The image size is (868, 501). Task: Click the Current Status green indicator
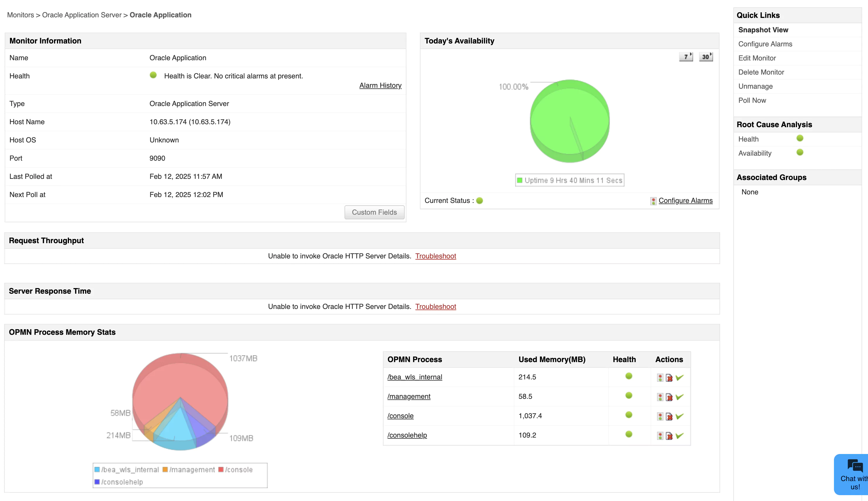click(x=480, y=201)
